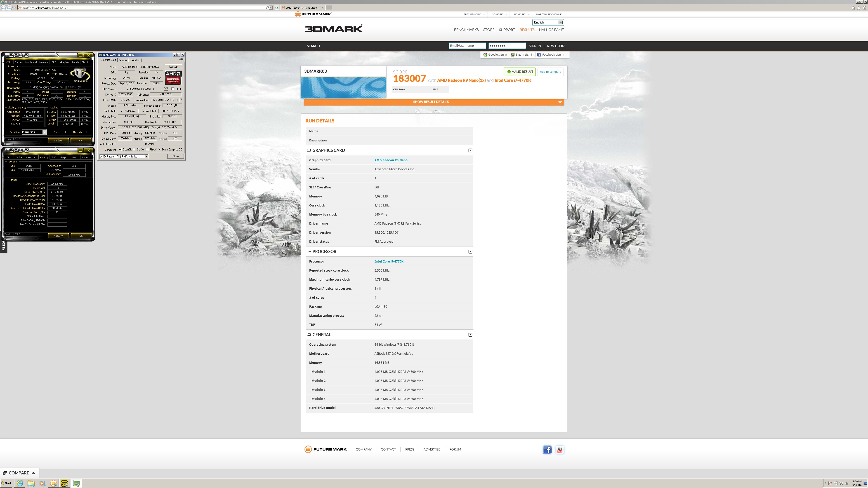Viewport: 868px width, 488px height.
Task: Launch Windows Media Player from taskbar
Action: tap(42, 483)
